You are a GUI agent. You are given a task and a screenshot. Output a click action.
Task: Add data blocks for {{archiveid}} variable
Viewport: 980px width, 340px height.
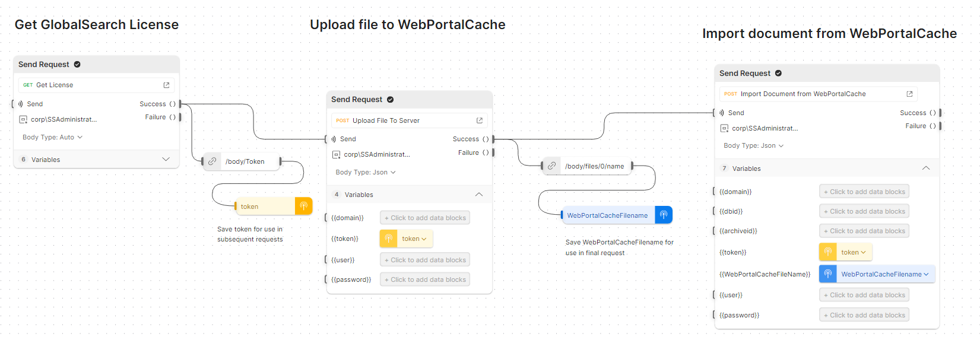864,231
